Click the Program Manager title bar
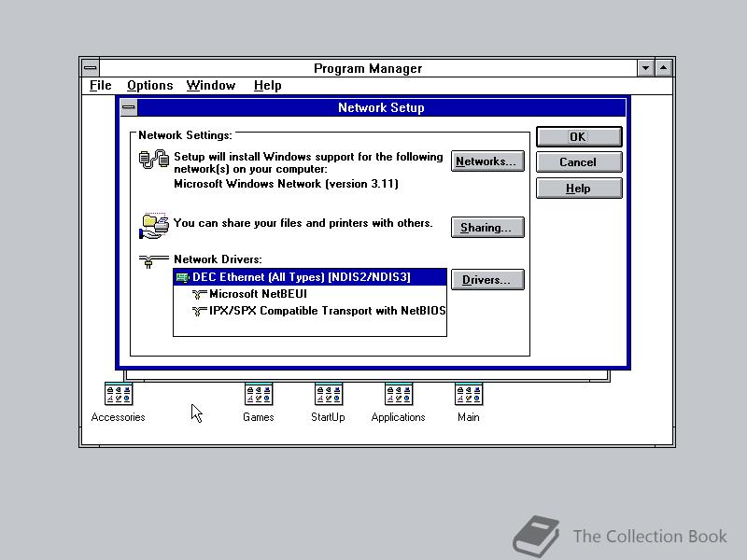Image resolution: width=747 pixels, height=560 pixels. [x=368, y=68]
